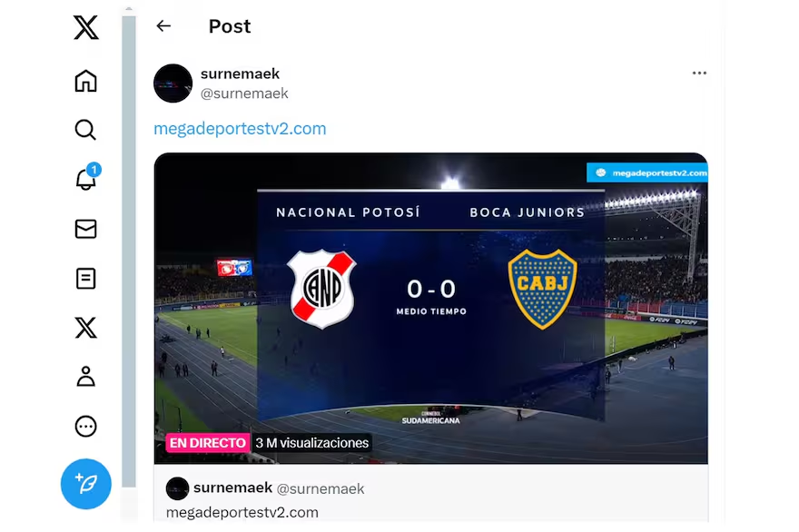
Task: Open Premium X icon in sidebar
Action: click(85, 328)
